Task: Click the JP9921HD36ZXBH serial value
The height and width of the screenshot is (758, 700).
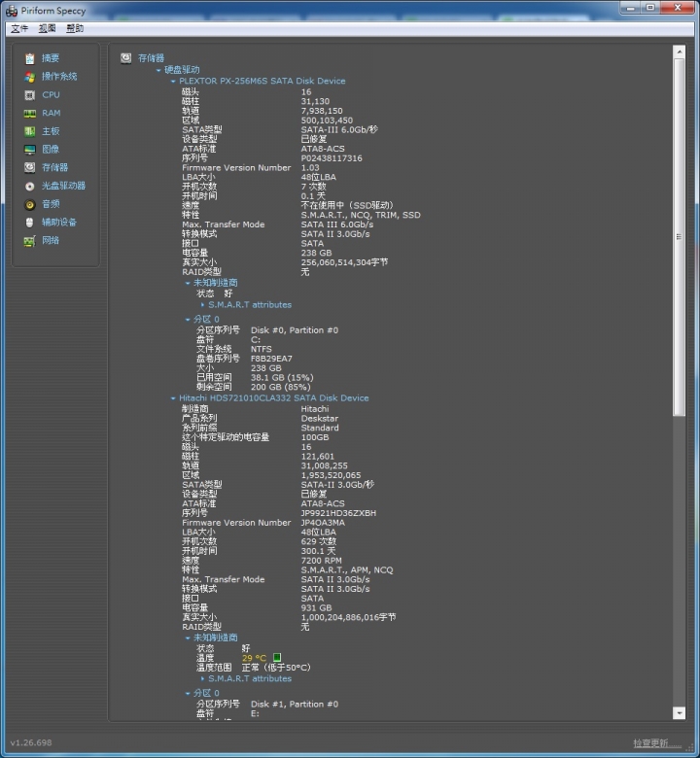Action: (338, 513)
